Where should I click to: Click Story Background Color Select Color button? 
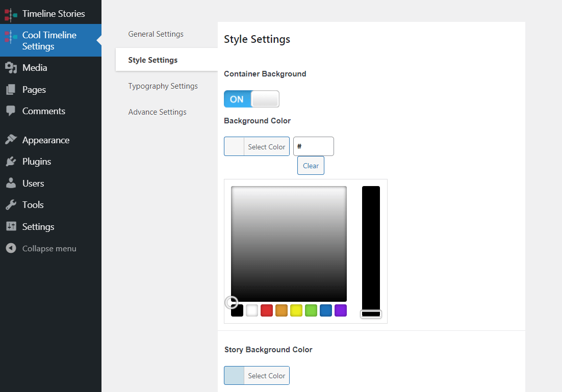[x=257, y=376]
